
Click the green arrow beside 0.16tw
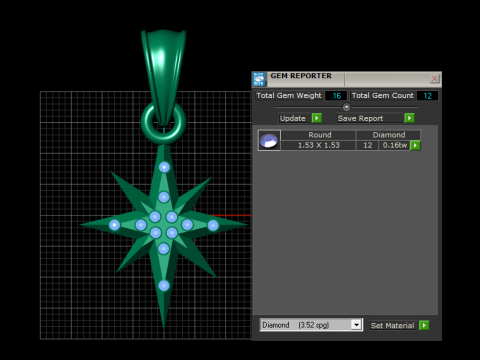click(415, 145)
